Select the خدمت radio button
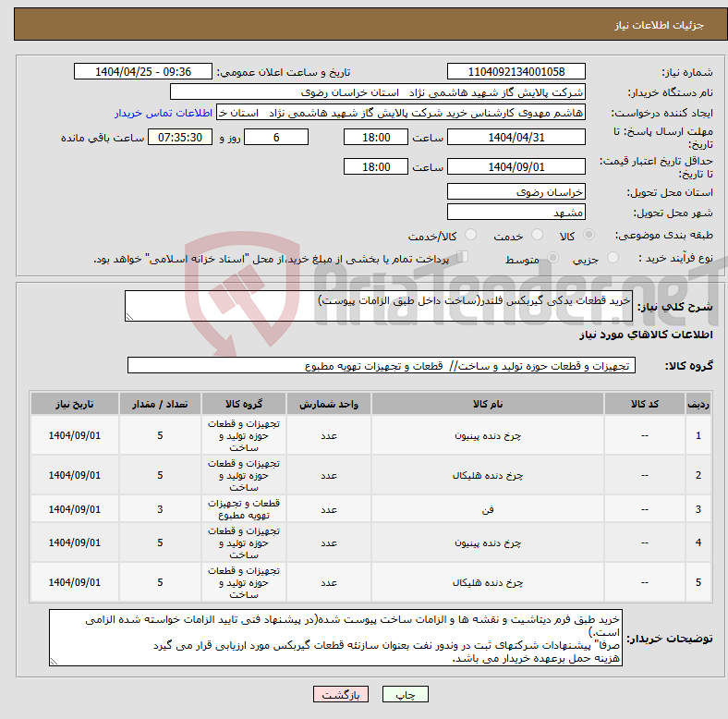The width and height of the screenshot is (728, 719). (x=537, y=235)
